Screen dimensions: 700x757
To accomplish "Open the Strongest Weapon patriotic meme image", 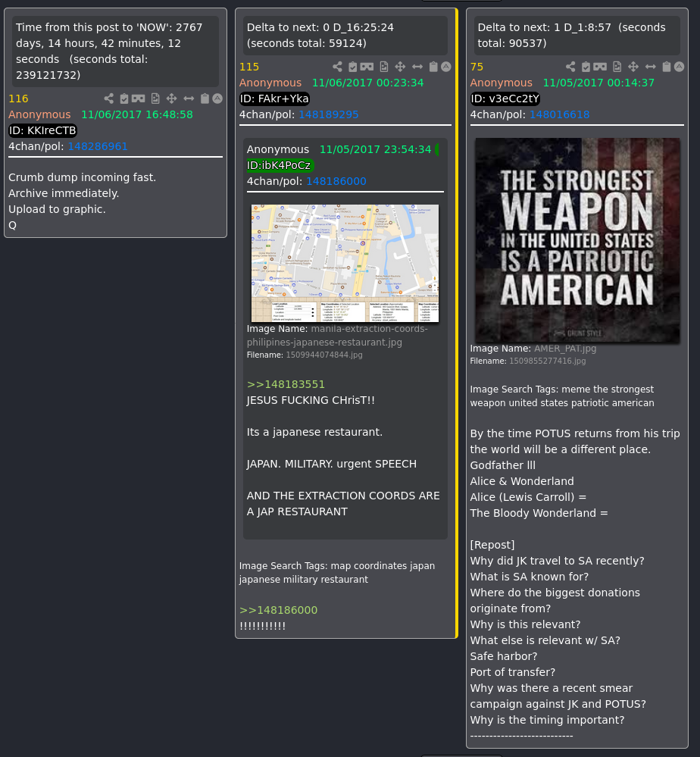I will pos(577,240).
